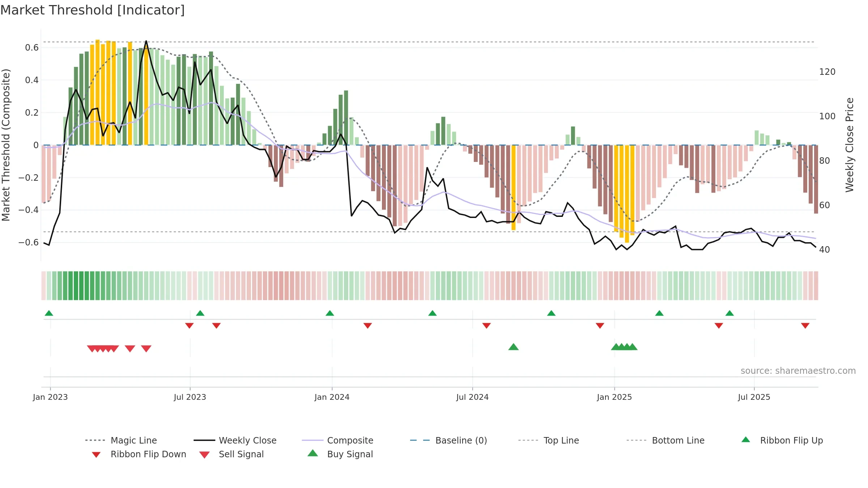This screenshot has height=488, width=868.
Task: Click the Ribbon Flip Up marker just before Jul 2025
Action: pyautogui.click(x=729, y=313)
